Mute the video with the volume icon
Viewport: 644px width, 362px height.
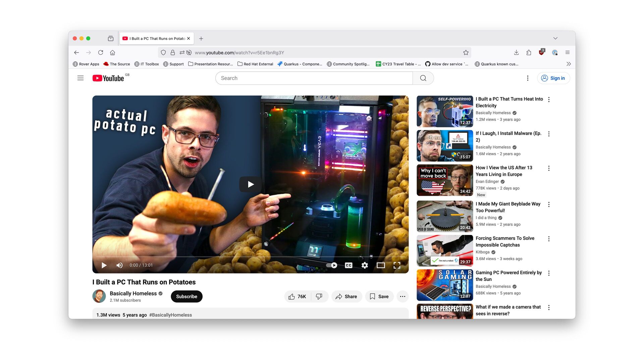coord(119,265)
